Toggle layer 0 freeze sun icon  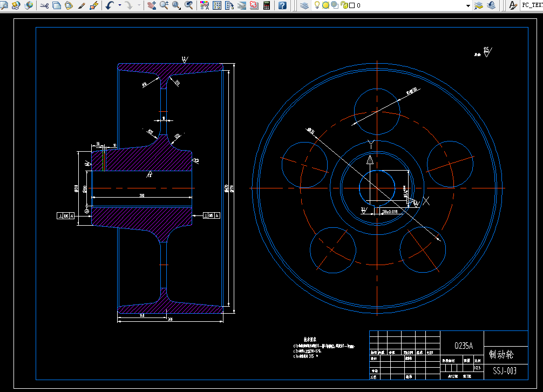tap(326, 5)
